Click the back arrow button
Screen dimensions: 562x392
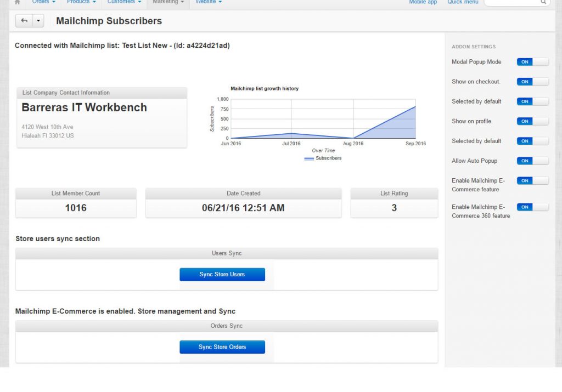click(24, 21)
